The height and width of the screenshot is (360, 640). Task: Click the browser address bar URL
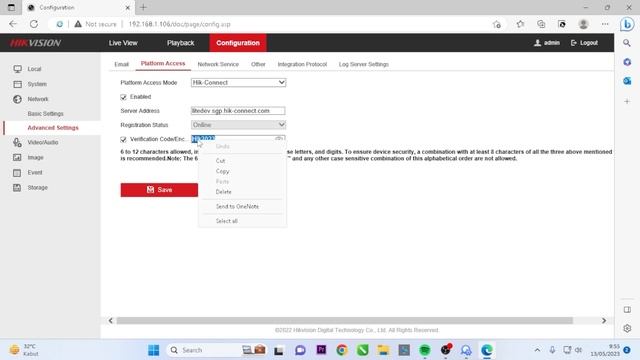tap(180, 24)
